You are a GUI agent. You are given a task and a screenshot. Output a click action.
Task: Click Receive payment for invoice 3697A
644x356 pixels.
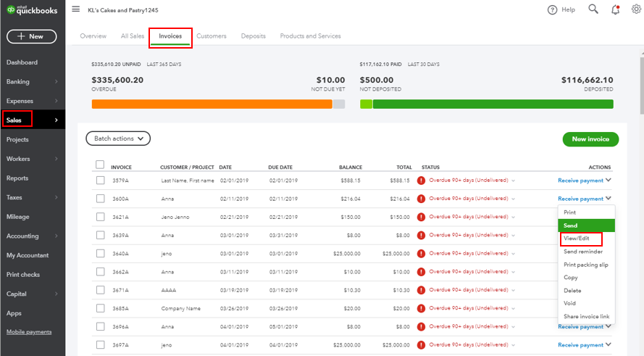pos(580,345)
